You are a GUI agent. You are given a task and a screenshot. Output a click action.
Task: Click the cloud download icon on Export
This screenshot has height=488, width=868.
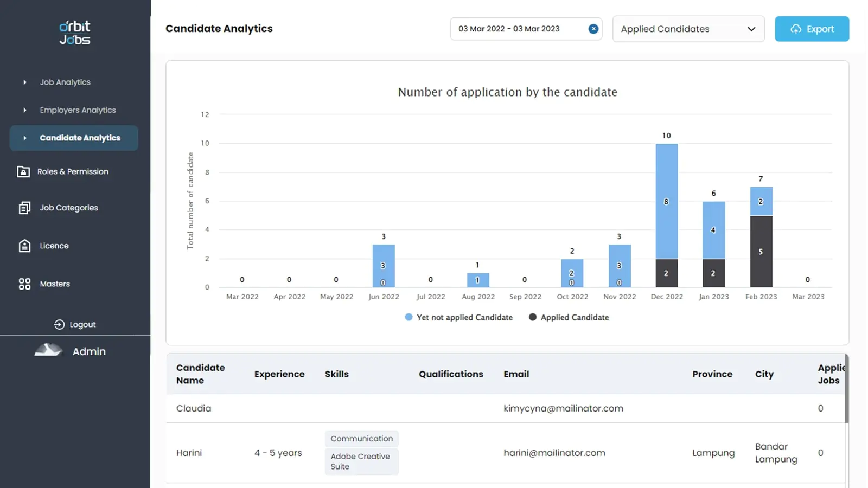click(795, 29)
